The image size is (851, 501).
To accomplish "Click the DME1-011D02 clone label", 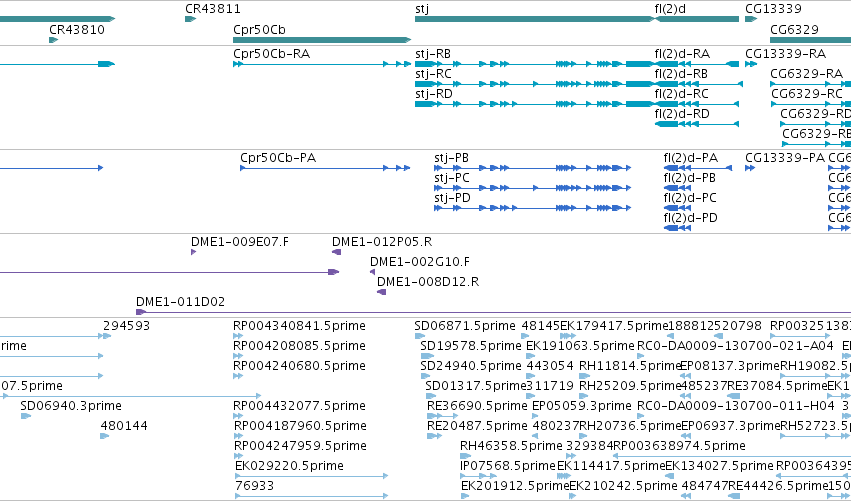I will (x=180, y=302).
